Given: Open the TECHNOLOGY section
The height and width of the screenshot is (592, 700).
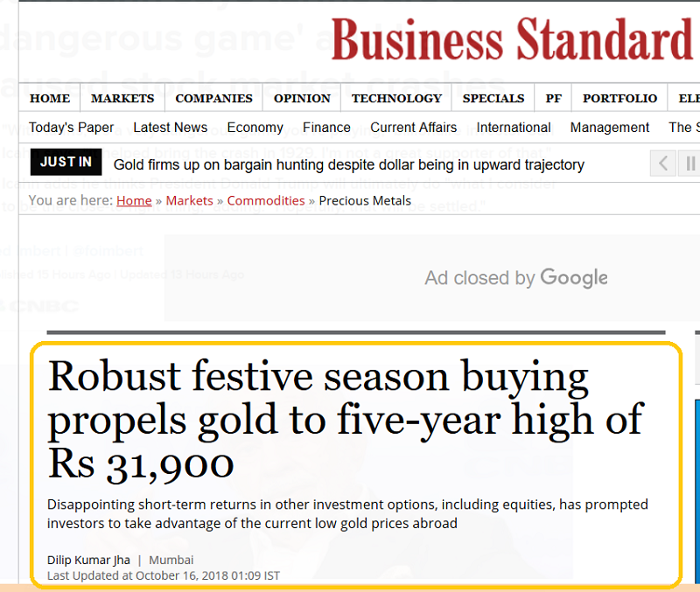Looking at the screenshot, I should [396, 98].
